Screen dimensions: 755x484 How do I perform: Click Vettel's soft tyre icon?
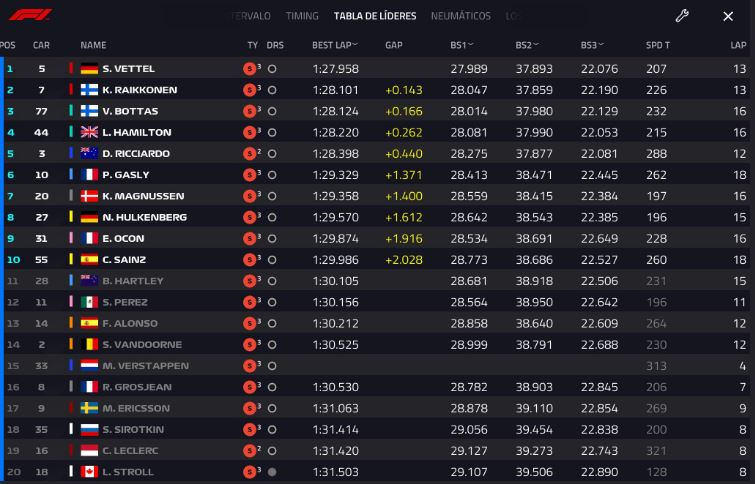(249, 69)
